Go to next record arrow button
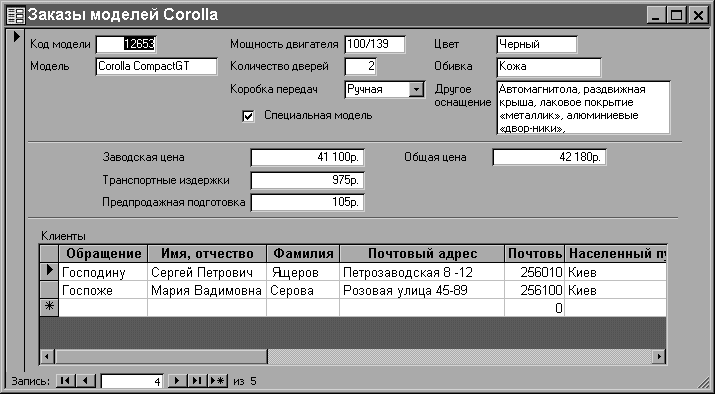 point(178,380)
